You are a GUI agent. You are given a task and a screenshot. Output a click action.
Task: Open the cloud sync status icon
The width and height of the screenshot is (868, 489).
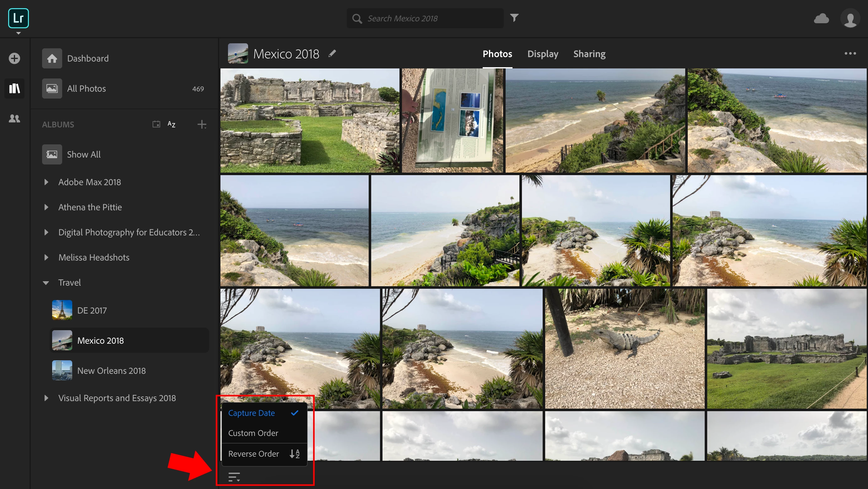click(x=821, y=19)
